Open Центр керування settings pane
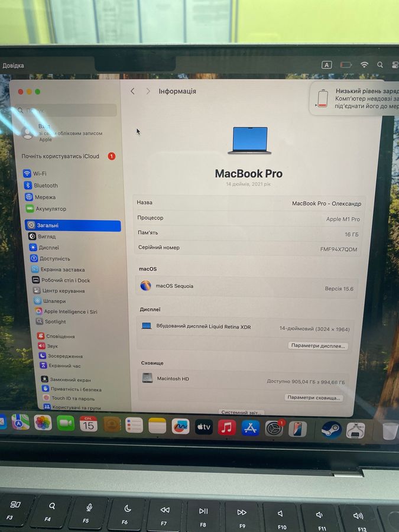This screenshot has height=532, width=399. [x=63, y=291]
